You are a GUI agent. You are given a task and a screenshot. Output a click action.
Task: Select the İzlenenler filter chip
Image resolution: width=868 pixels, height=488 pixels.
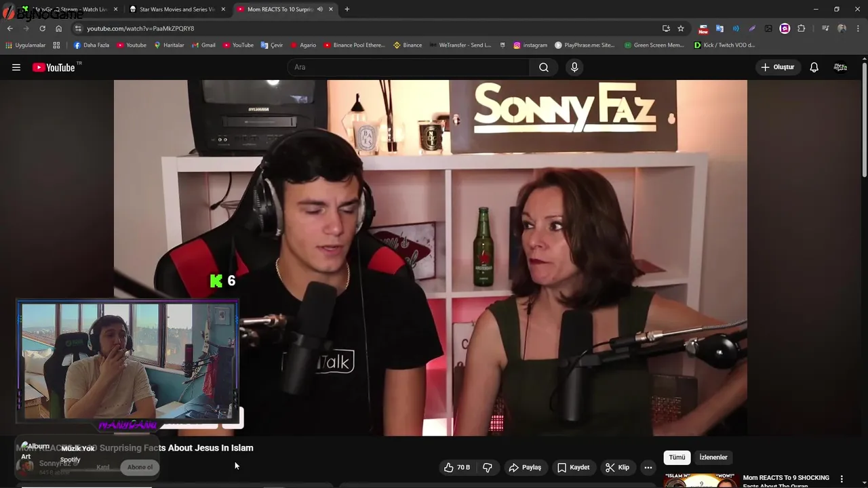pos(713,457)
